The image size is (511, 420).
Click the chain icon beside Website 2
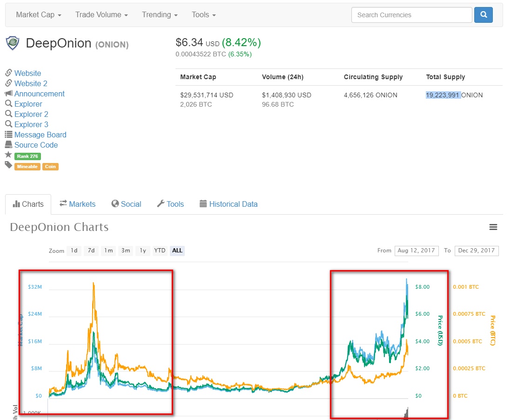tap(8, 83)
